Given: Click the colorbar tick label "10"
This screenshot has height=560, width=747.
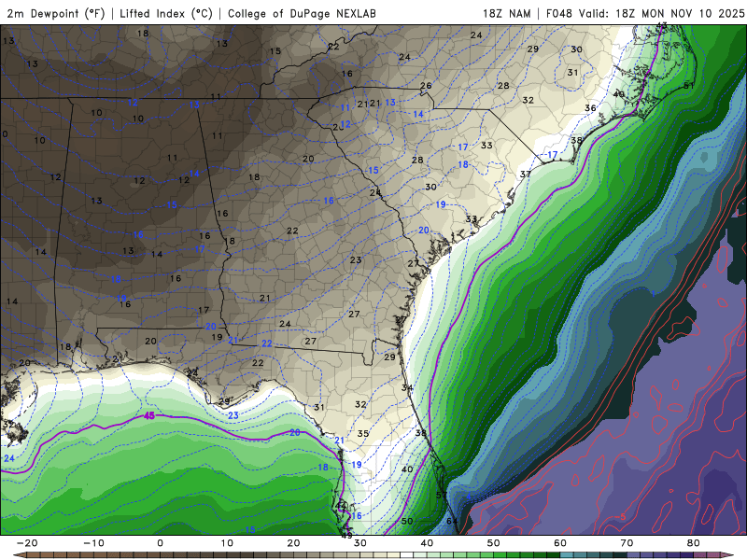Looking at the screenshot, I should pyautogui.click(x=227, y=543).
